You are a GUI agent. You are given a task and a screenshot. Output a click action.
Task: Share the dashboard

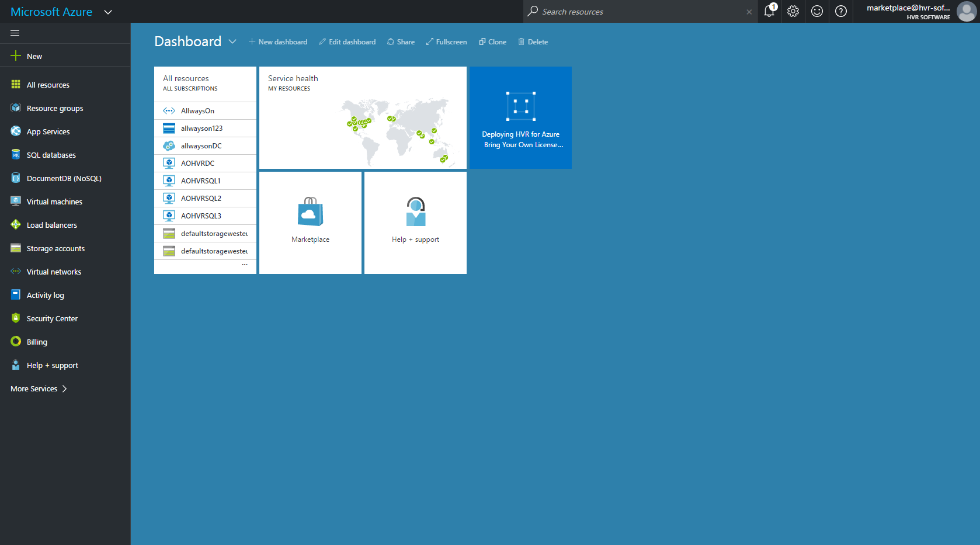[401, 42]
